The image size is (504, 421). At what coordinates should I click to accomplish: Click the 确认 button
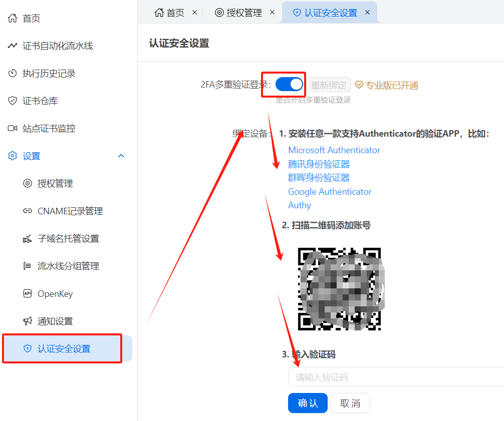coord(308,403)
